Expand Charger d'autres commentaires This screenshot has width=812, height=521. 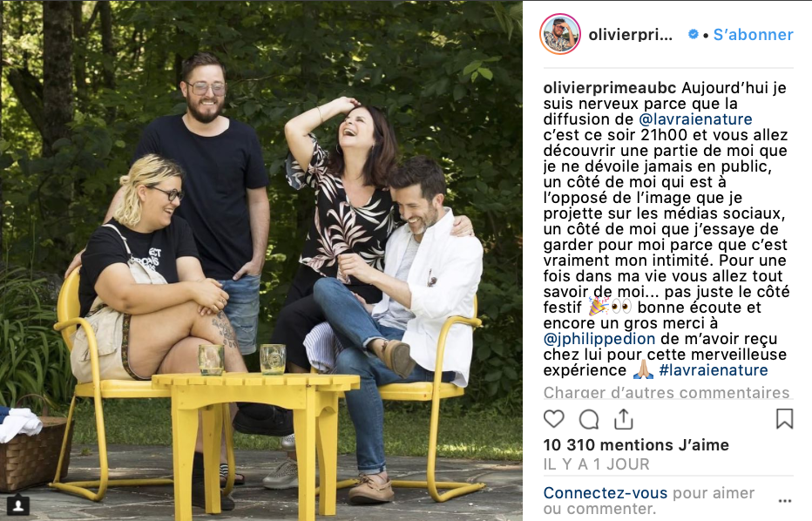coord(667,393)
